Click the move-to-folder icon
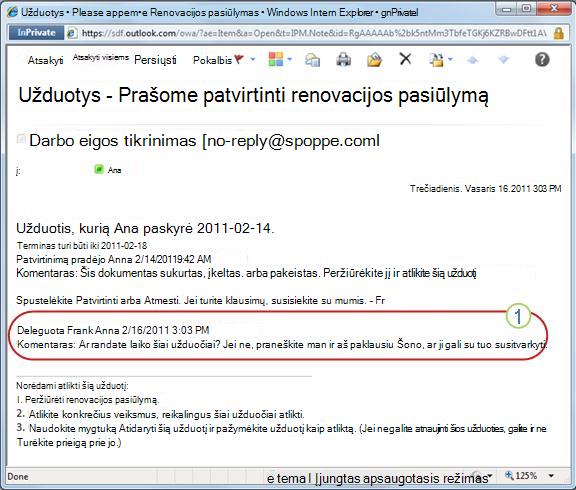576x490 pixels. coord(374,60)
